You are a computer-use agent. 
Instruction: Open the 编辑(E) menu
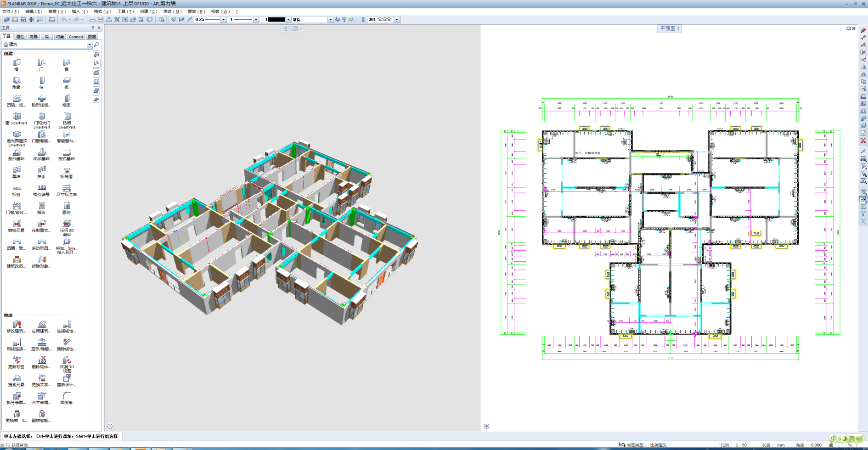coord(34,11)
